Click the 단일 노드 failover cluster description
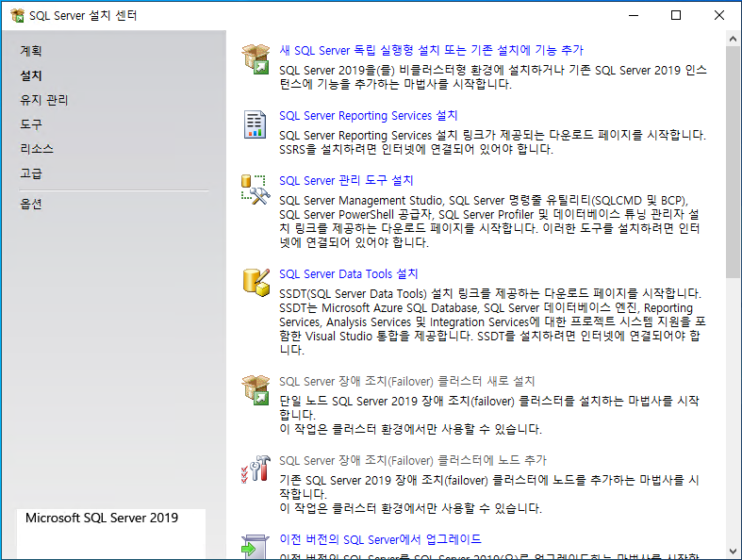This screenshot has width=742, height=560. pyautogui.click(x=488, y=415)
